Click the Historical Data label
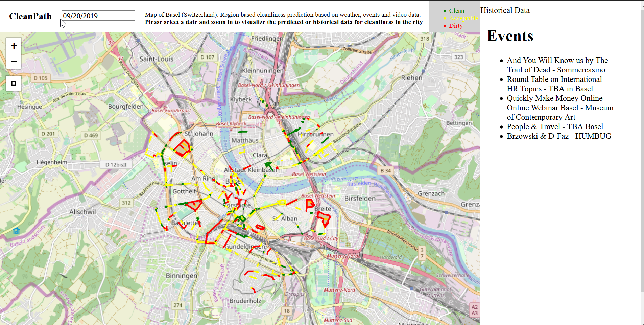This screenshot has width=644, height=325. (x=505, y=10)
